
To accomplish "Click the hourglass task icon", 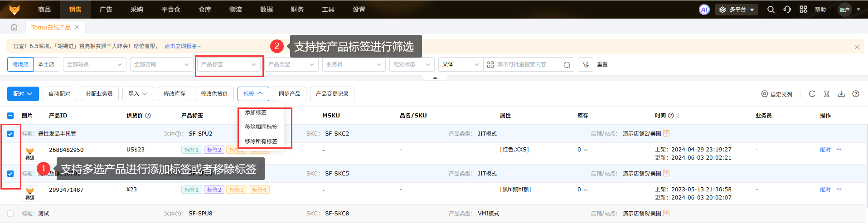I will pos(827,94).
